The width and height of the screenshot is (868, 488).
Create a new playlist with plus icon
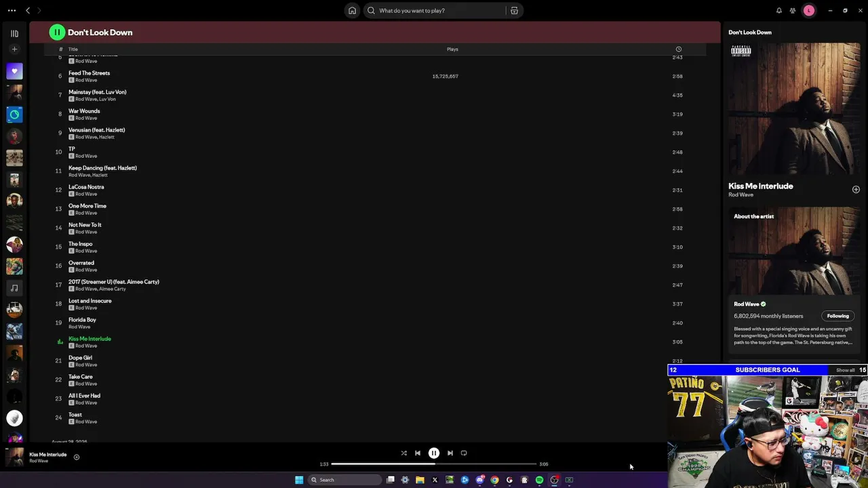[x=14, y=49]
